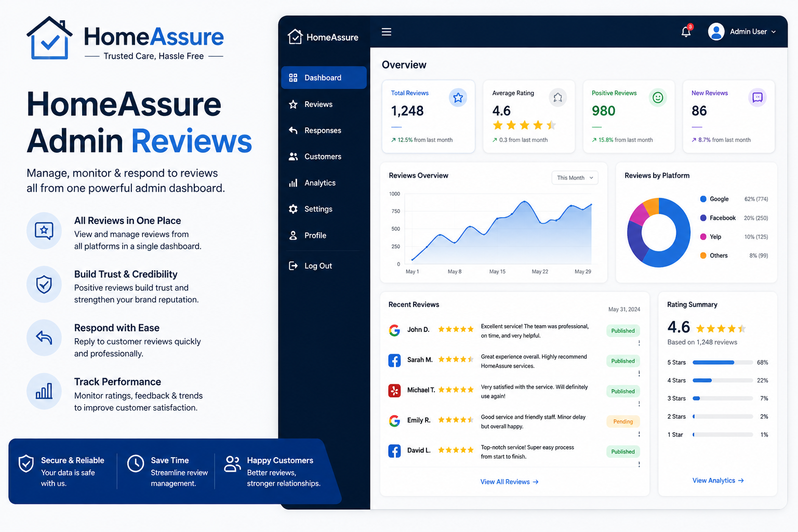Open more options for John D. review
Image resolution: width=798 pixels, height=532 pixels.
tap(639, 343)
